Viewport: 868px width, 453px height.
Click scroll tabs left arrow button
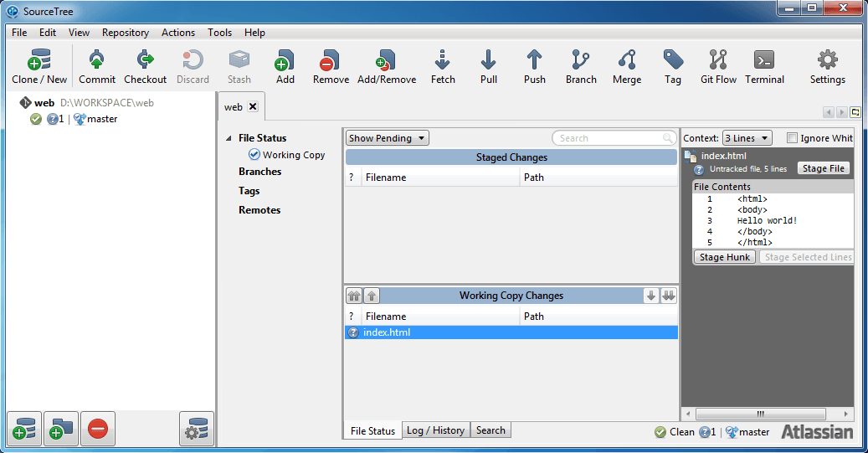pos(829,112)
